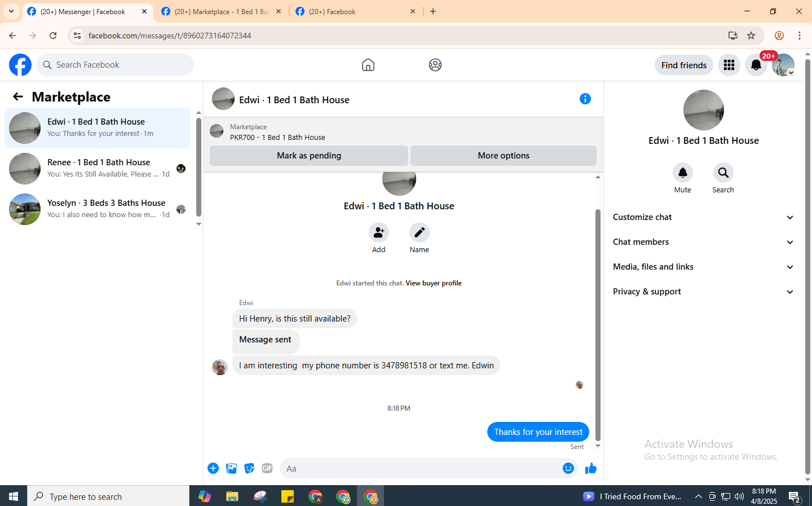Switch to Marketplace 1 Bed 1 Bath tab
Screen dimensions: 812x506
(x=221, y=11)
